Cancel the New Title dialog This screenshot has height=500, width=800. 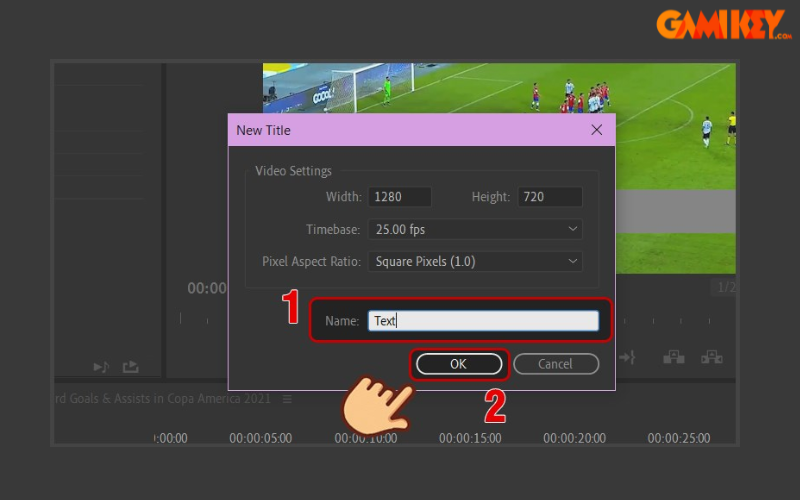pyautogui.click(x=556, y=364)
